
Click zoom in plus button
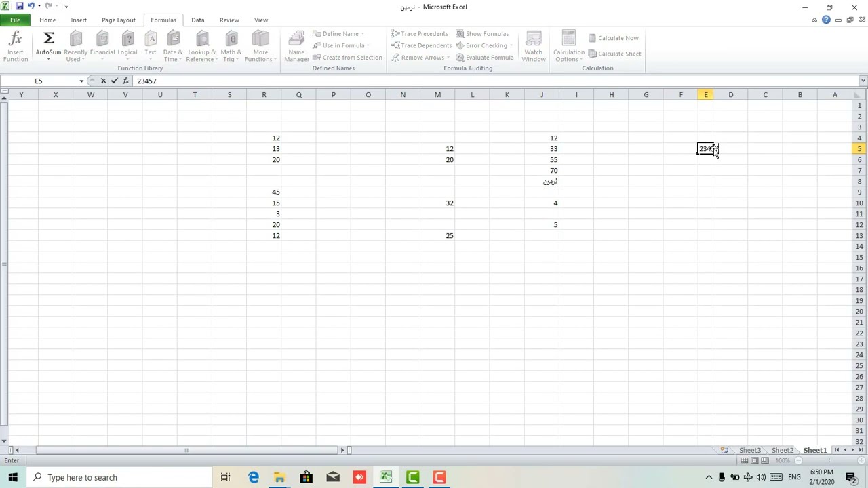point(861,460)
